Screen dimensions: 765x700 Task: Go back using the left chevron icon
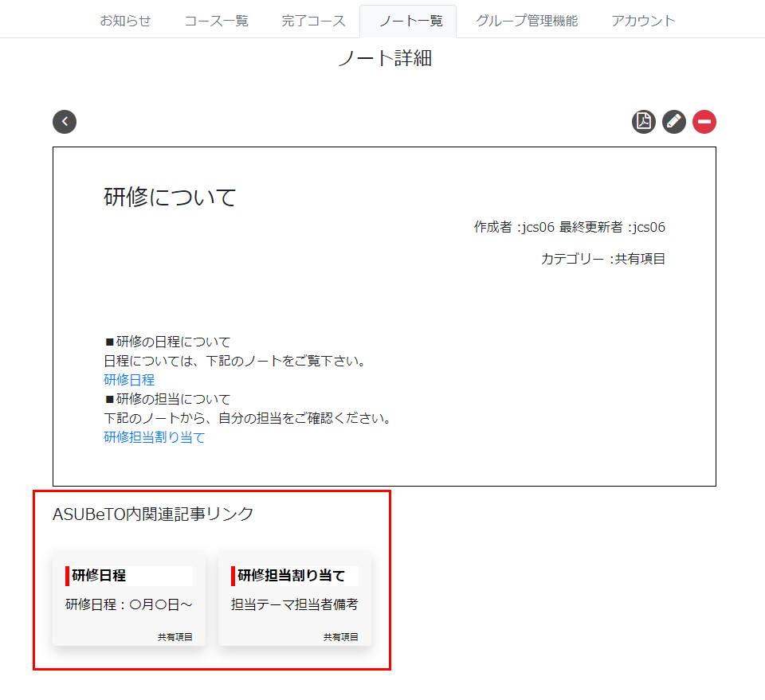65,122
